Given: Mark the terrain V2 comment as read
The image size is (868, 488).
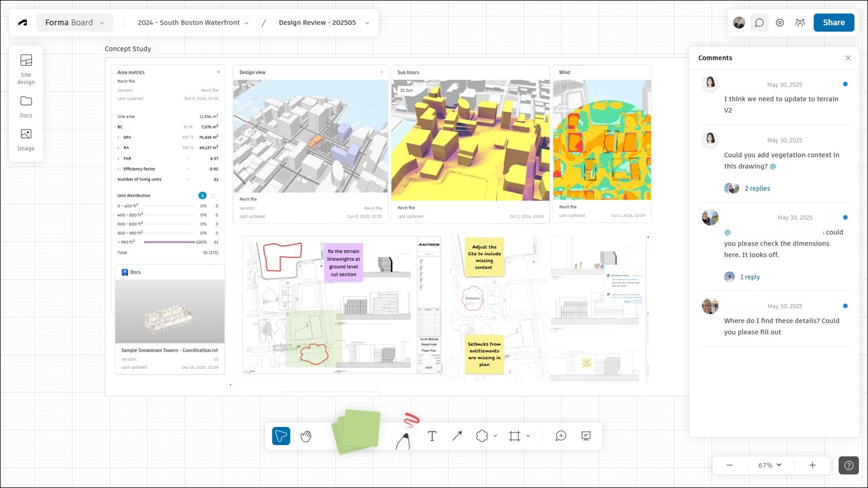Looking at the screenshot, I should 845,84.
